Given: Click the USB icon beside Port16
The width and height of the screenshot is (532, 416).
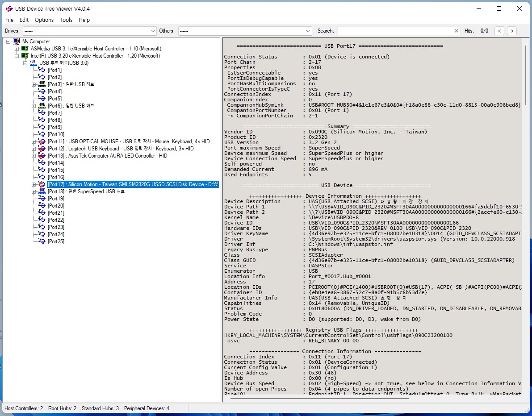Looking at the screenshot, I should click(x=42, y=177).
